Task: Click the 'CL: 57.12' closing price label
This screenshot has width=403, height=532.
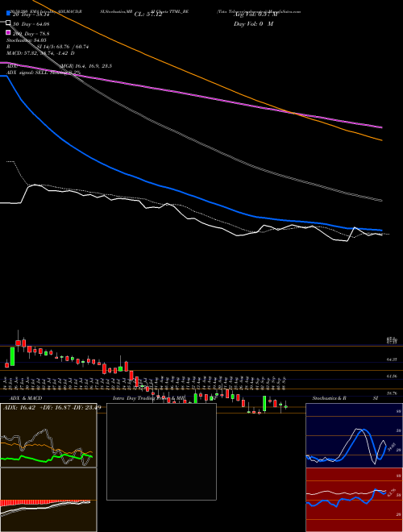Action: point(148,15)
